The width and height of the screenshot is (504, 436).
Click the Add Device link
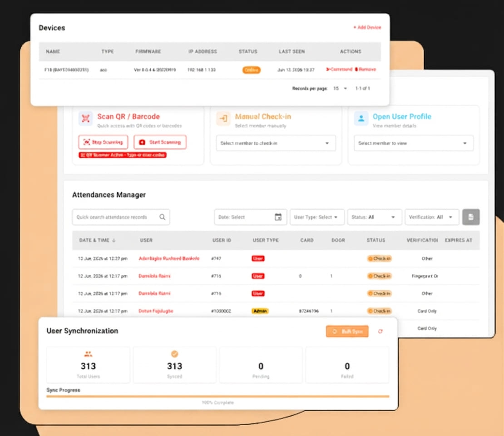[367, 27]
